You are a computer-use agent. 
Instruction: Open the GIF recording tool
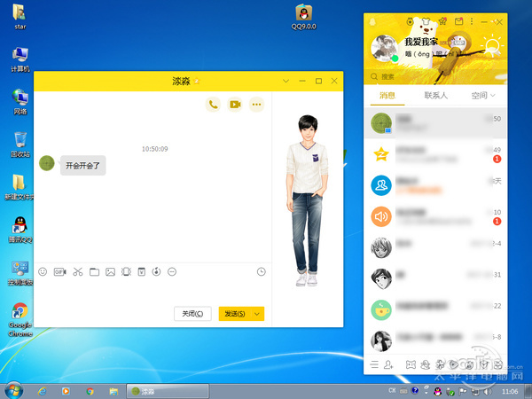point(59,272)
